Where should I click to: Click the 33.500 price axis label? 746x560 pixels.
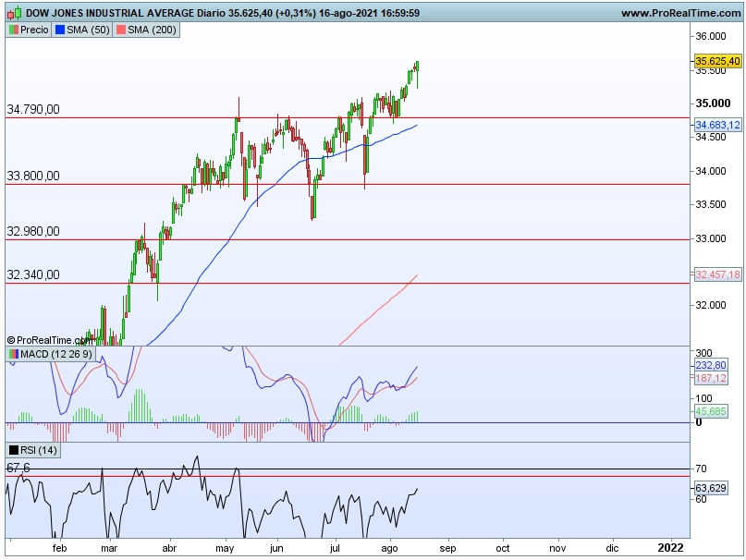click(711, 204)
